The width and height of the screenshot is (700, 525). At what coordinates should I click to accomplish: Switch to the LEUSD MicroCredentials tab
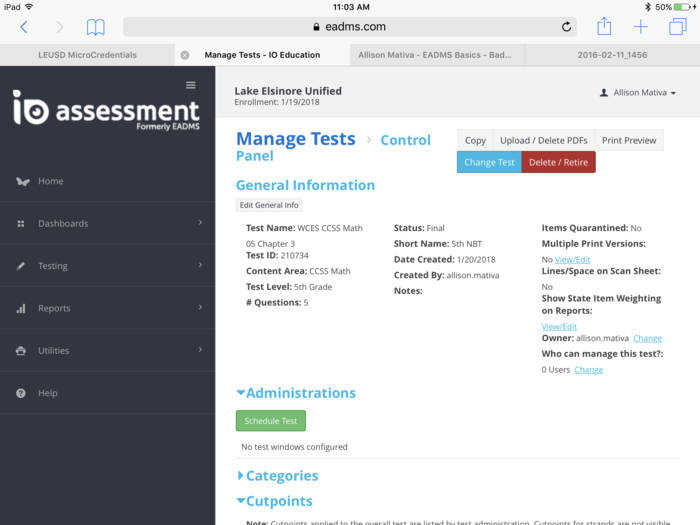87,55
